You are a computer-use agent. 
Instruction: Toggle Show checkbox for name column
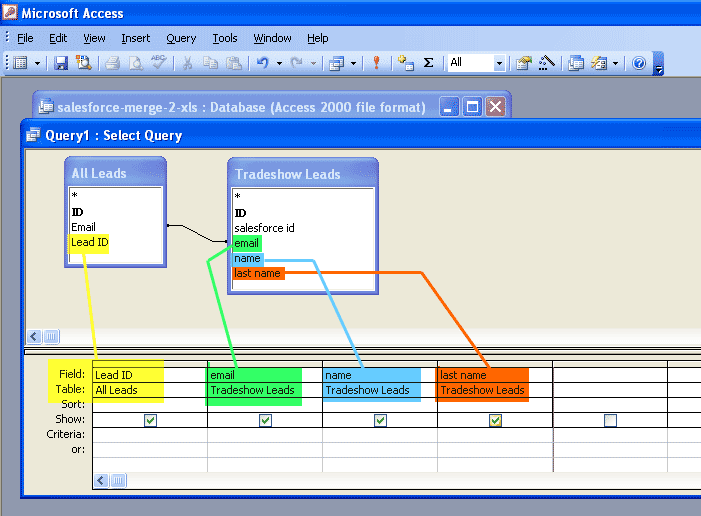pos(380,420)
